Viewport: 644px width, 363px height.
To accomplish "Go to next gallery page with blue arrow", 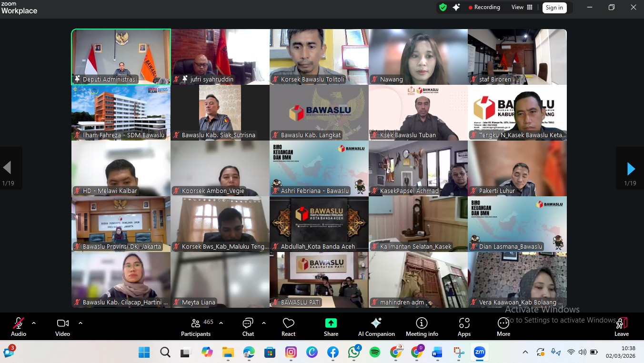I will pos(630,169).
